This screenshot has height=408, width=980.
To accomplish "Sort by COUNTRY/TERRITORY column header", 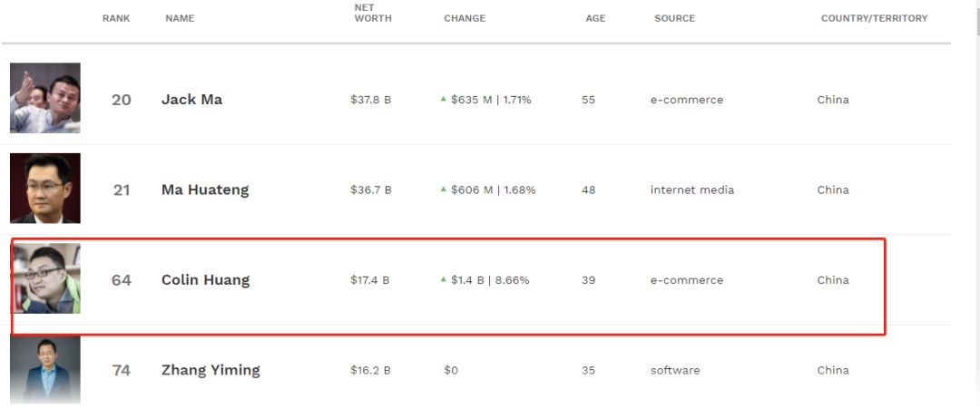I will 874,18.
